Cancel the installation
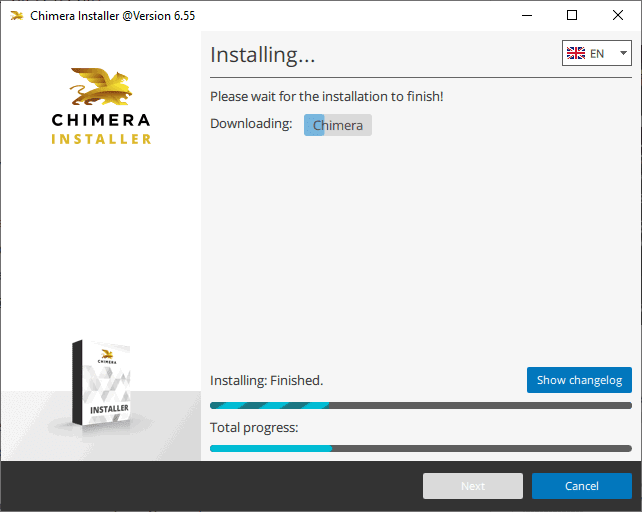 coord(581,486)
